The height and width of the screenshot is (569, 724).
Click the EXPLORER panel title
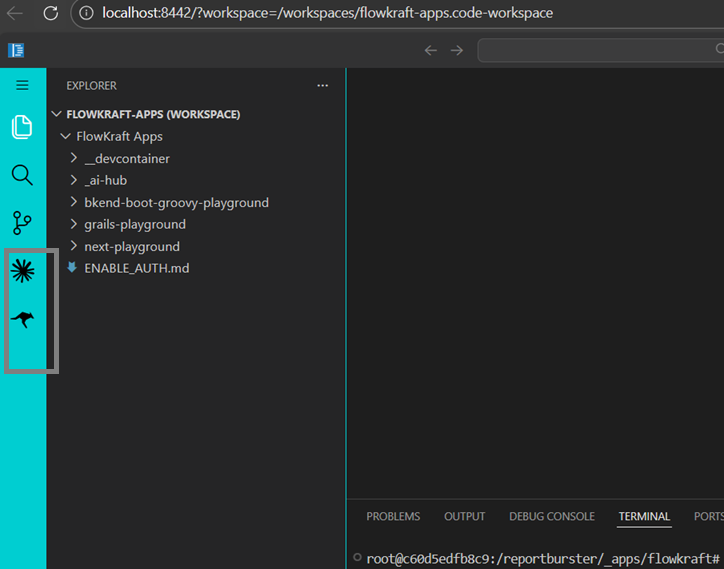pyautogui.click(x=91, y=85)
